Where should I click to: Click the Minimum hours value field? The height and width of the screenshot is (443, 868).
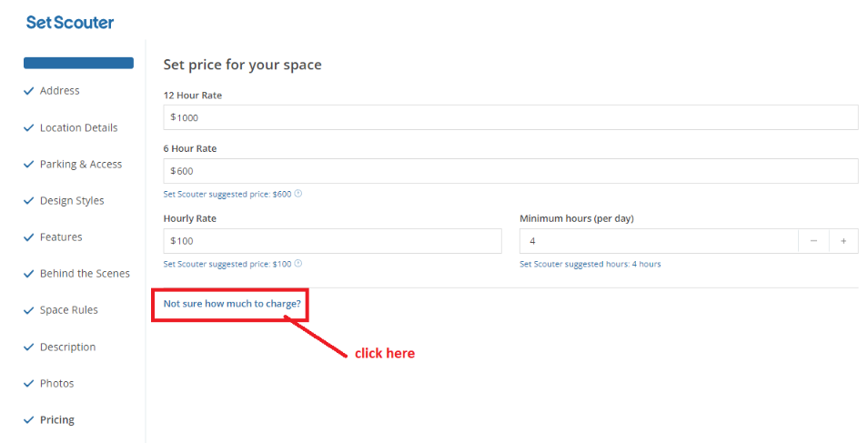pyautogui.click(x=659, y=241)
